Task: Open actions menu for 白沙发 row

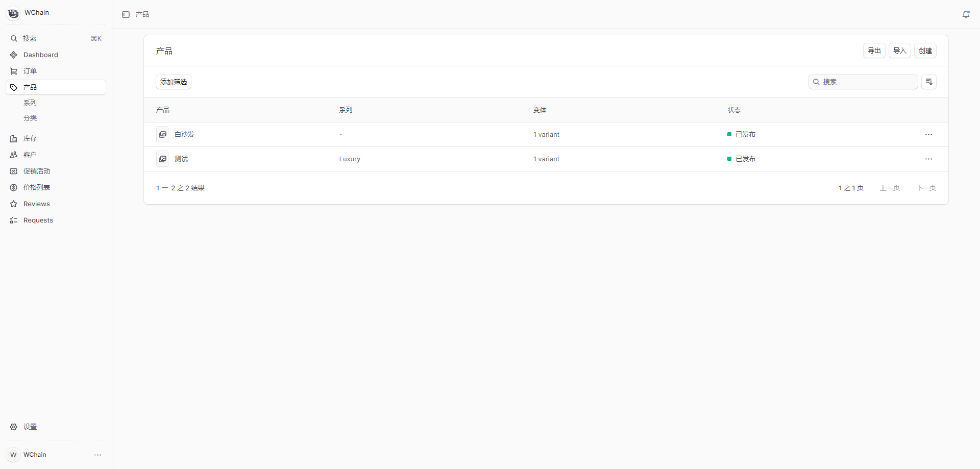Action: [928, 135]
